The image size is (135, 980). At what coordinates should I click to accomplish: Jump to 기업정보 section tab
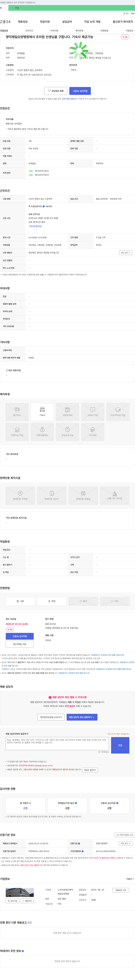coord(129,30)
